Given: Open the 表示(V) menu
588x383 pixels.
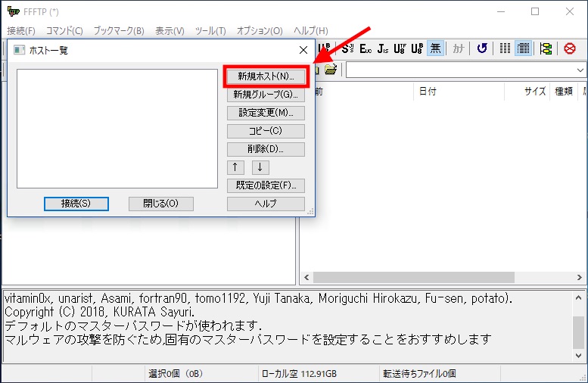Looking at the screenshot, I should (170, 31).
